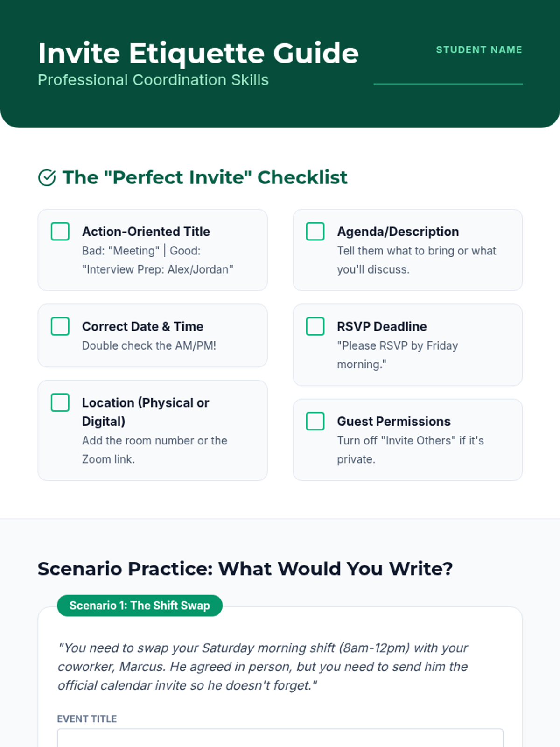The image size is (560, 747).
Task: Click the Marcus shift swap scenario text
Action: tap(263, 666)
